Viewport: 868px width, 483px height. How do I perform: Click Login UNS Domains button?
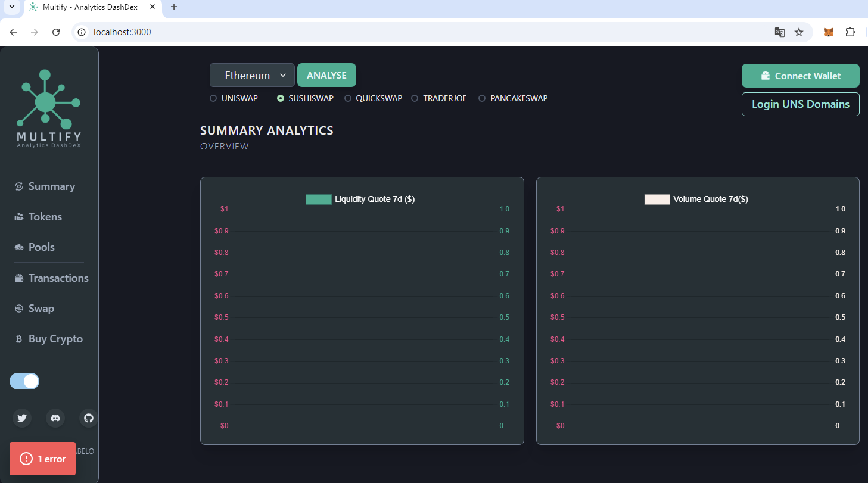(x=800, y=104)
